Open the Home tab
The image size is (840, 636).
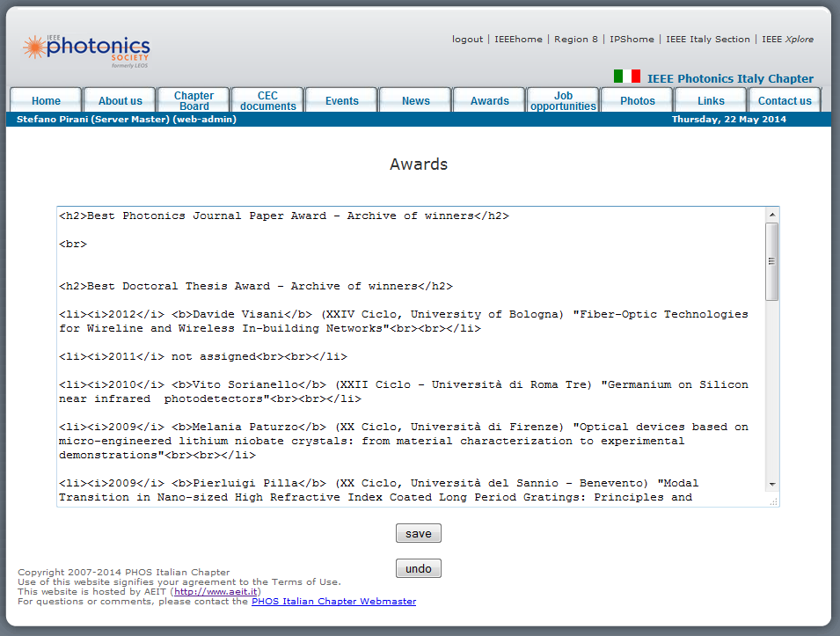tap(46, 101)
